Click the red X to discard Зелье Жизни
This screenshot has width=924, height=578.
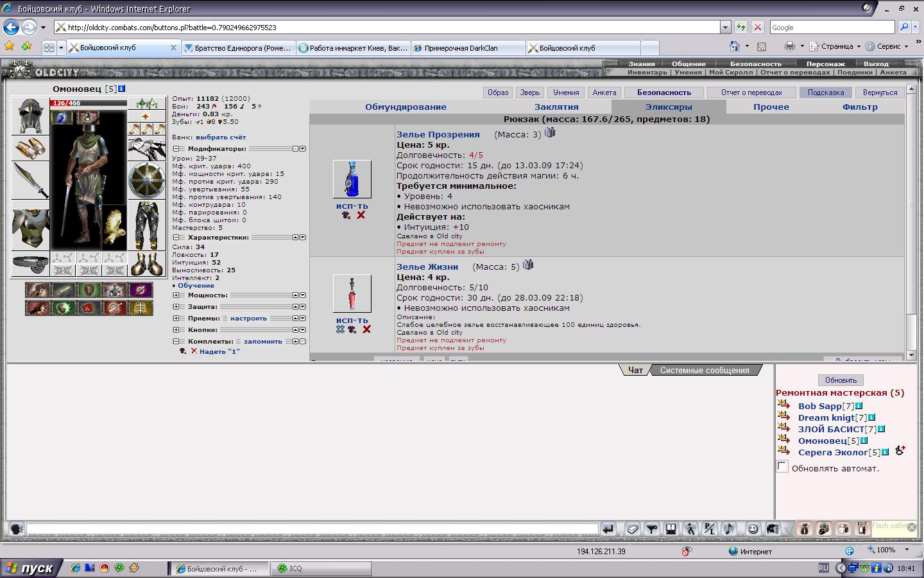point(366,329)
